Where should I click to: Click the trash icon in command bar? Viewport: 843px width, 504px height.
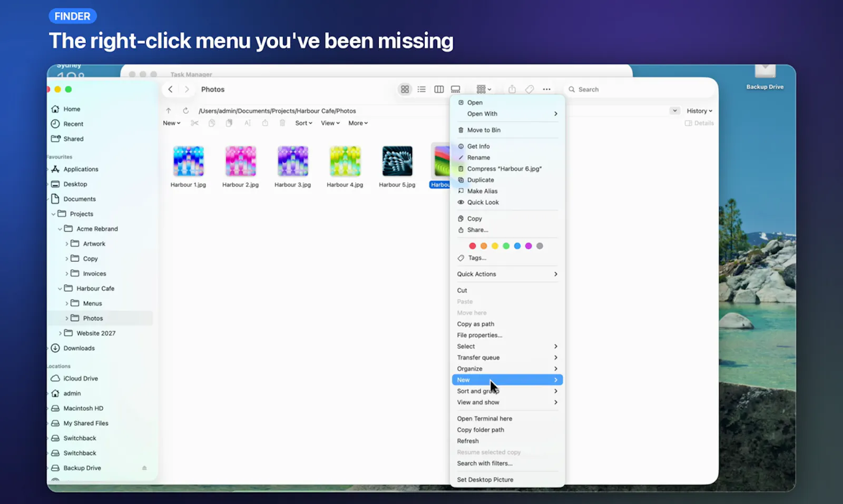point(282,123)
